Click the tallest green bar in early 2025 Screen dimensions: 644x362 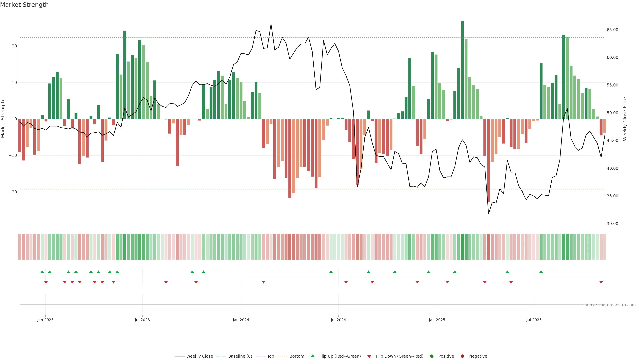[462, 70]
